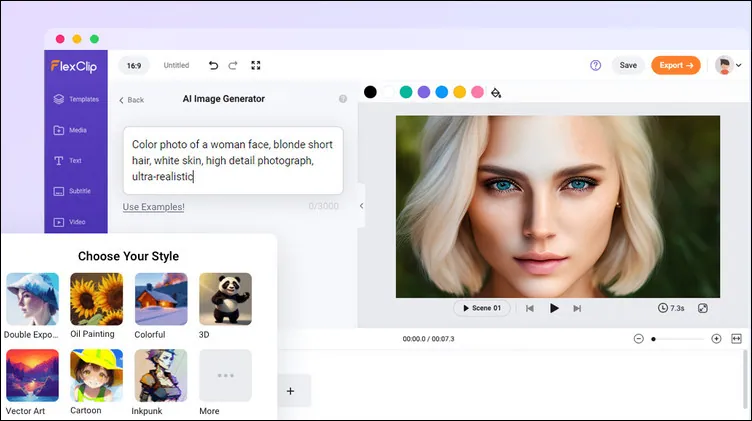Image resolution: width=752 pixels, height=421 pixels.
Task: Play Scene 01 button
Action: tap(482, 308)
